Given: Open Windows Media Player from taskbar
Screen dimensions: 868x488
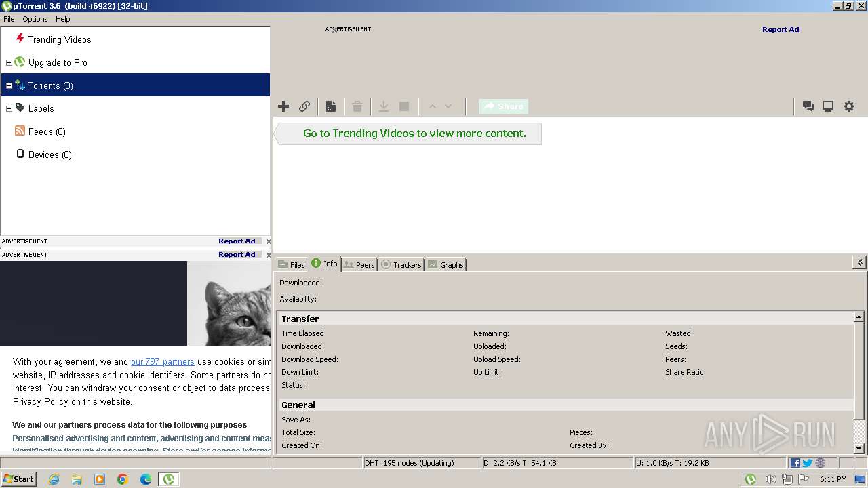Looking at the screenshot, I should click(x=100, y=479).
